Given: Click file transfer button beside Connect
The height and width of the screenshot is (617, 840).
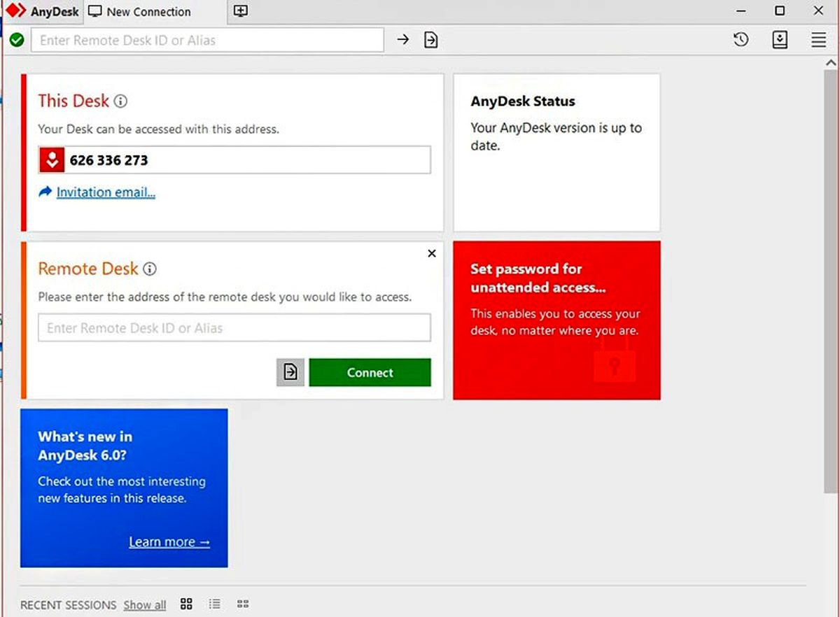Looking at the screenshot, I should (x=290, y=373).
